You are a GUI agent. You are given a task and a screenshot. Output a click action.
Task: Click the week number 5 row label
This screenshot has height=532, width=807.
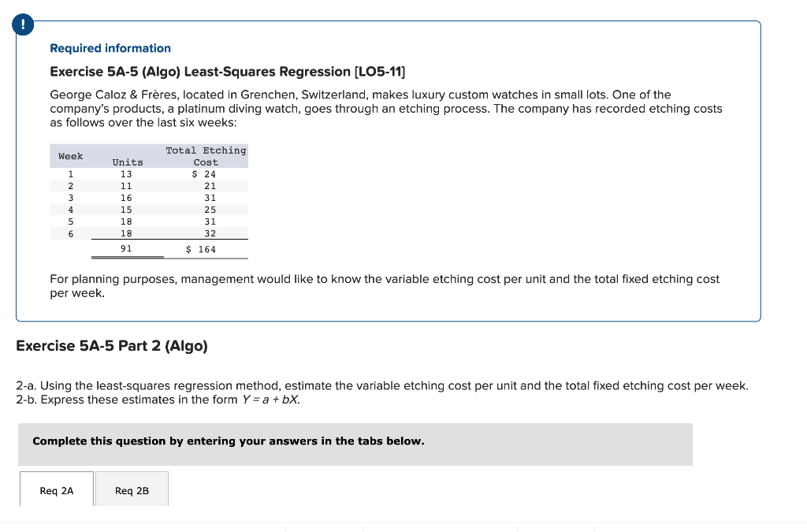point(70,221)
